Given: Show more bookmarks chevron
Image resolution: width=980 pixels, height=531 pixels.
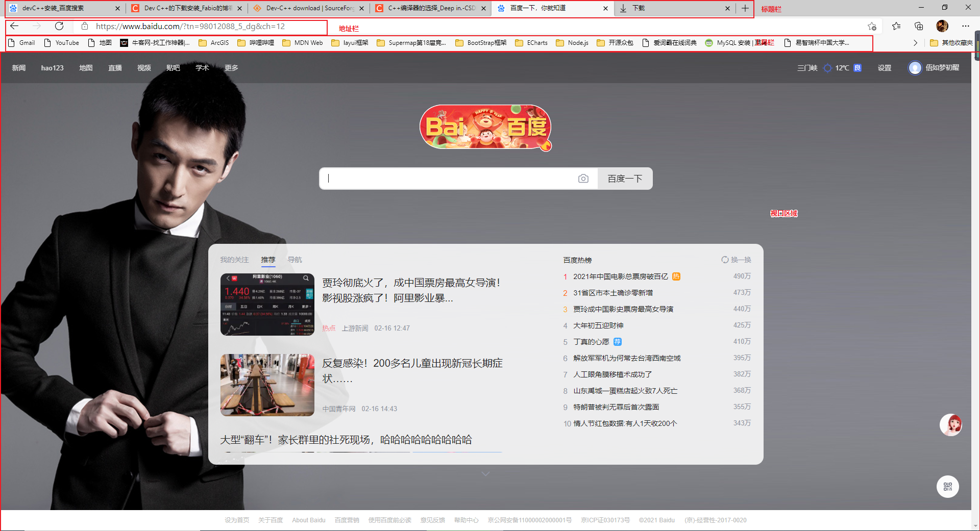Looking at the screenshot, I should [915, 43].
